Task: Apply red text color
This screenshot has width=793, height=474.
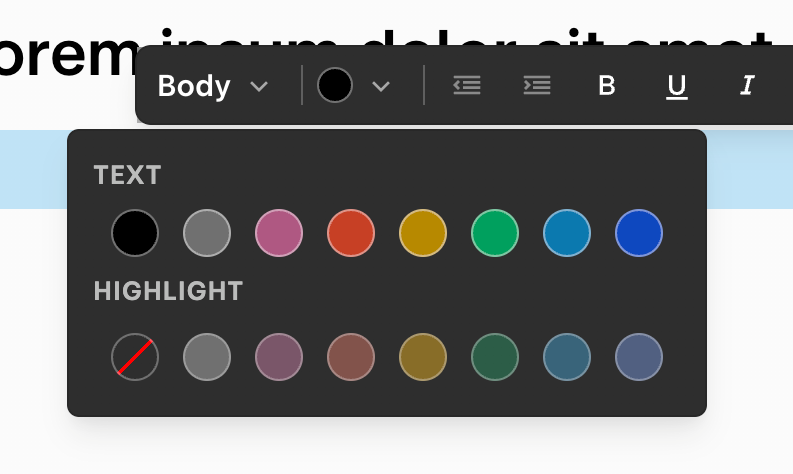Action: [351, 233]
